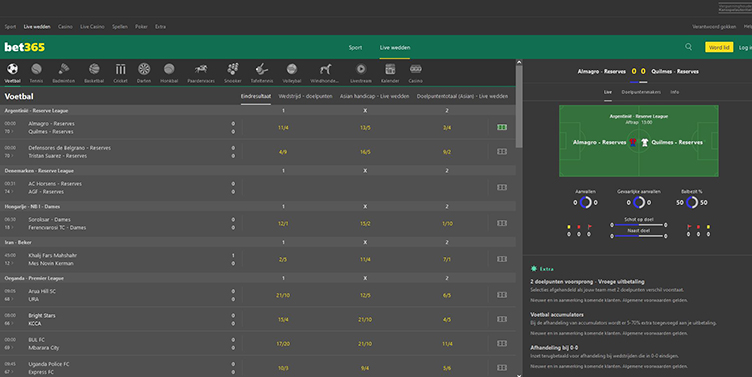The image size is (752, 377).
Task: Open match view icon for BUL FC
Action: (502, 343)
